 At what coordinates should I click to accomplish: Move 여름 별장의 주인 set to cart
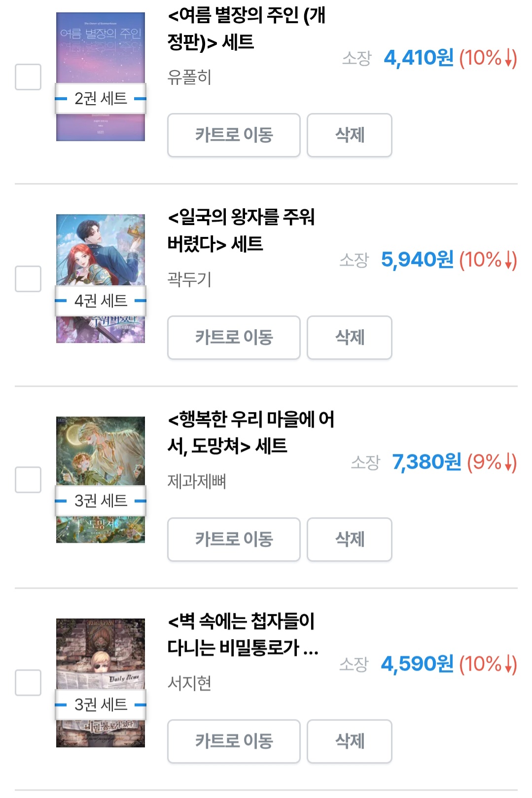234,135
